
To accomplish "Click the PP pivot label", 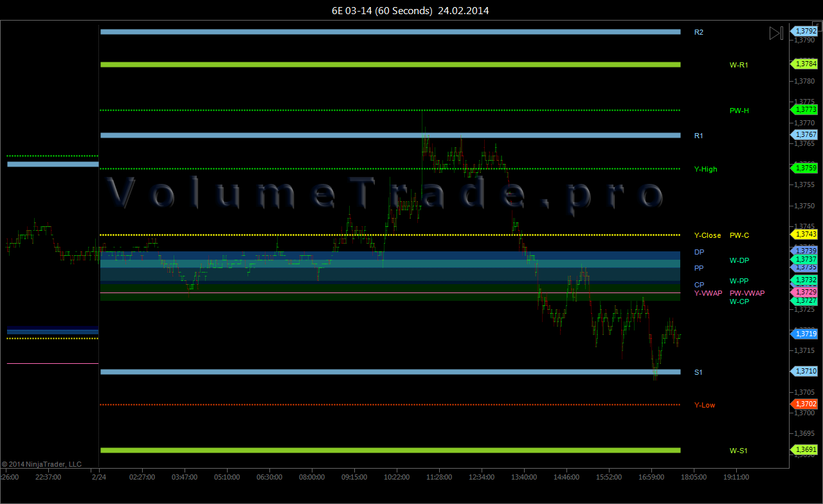I will [699, 268].
